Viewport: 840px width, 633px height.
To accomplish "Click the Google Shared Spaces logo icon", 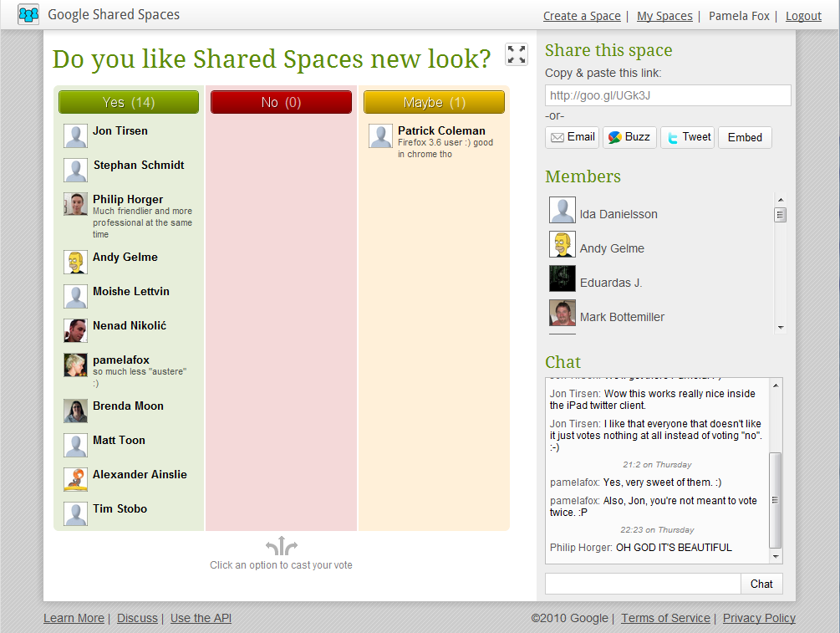I will 28,13.
